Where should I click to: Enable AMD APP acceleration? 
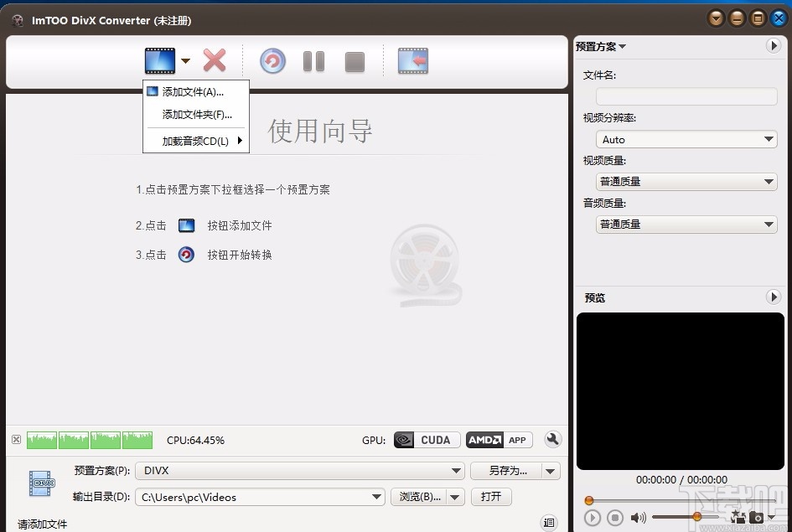click(499, 440)
